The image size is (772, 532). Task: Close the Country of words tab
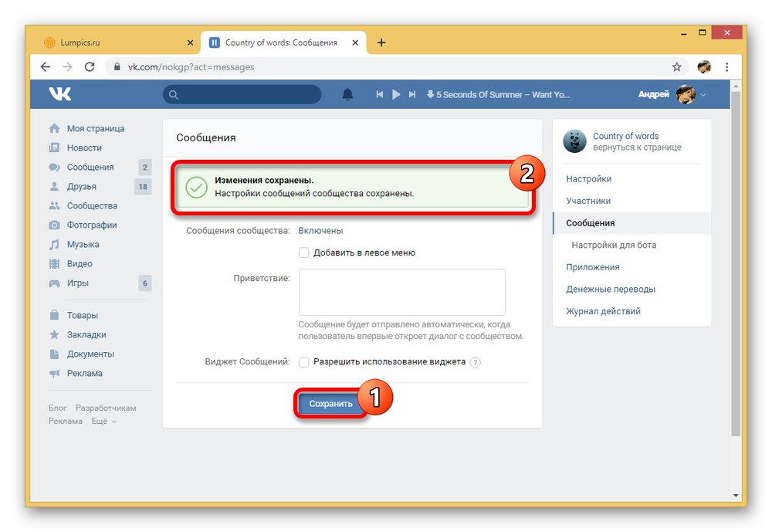355,43
